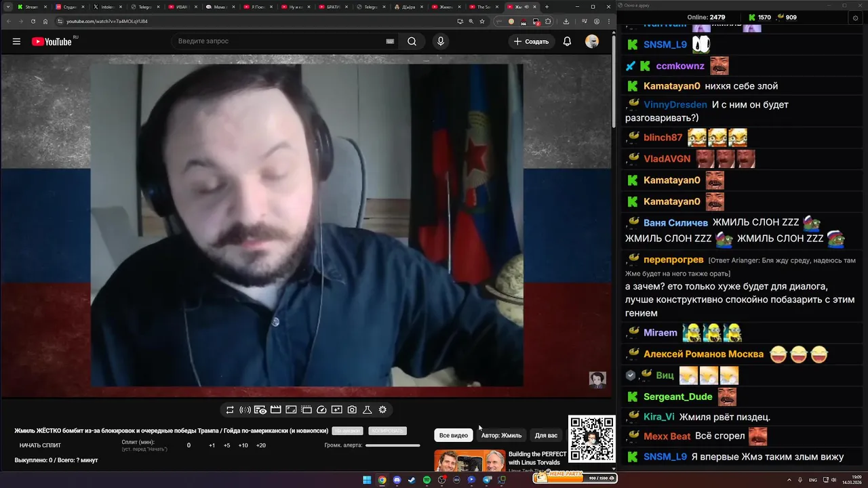This screenshot has width=868, height=488.
Task: Focus the Введите запрос search field
Action: coord(278,41)
